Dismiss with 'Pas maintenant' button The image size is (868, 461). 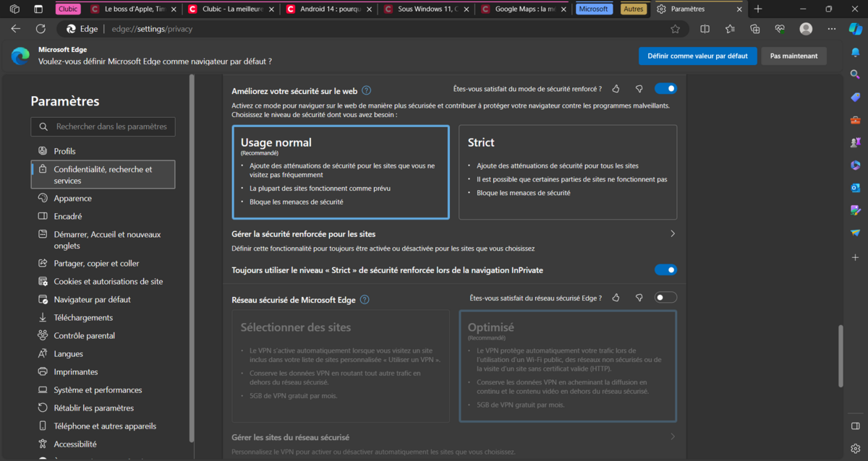point(793,56)
